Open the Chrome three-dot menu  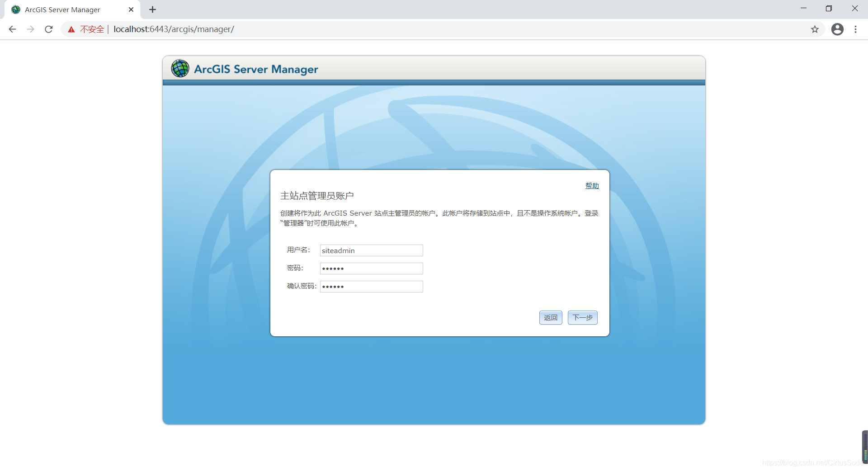click(855, 29)
